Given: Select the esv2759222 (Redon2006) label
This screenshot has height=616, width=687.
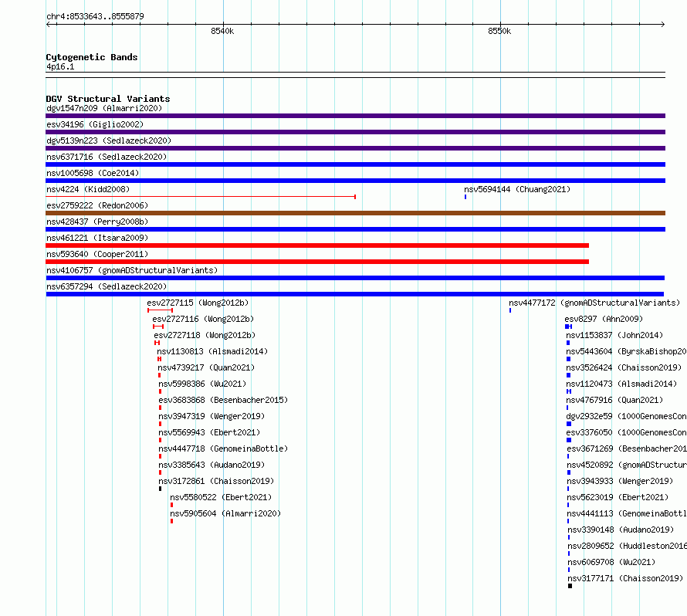Looking at the screenshot, I should click(97, 205).
